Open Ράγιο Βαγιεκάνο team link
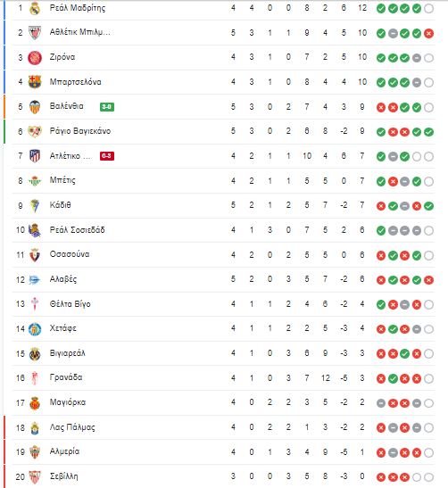The width and height of the screenshot is (448, 488). [80, 131]
